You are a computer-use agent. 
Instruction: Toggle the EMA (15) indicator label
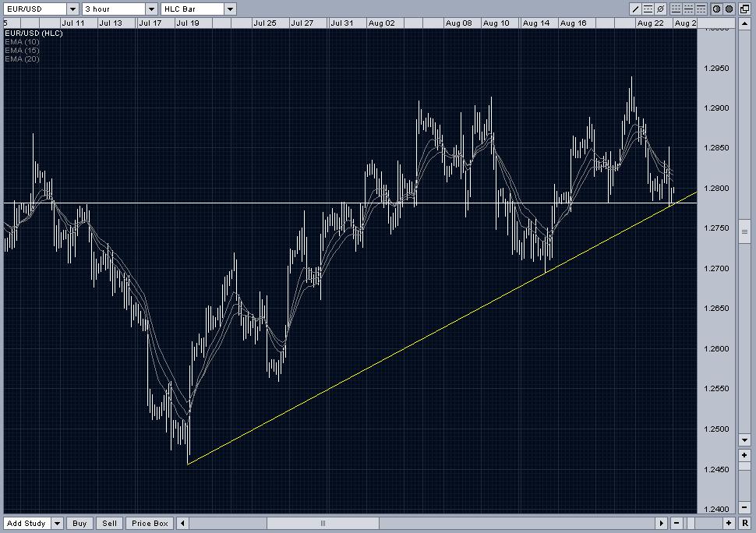22,51
